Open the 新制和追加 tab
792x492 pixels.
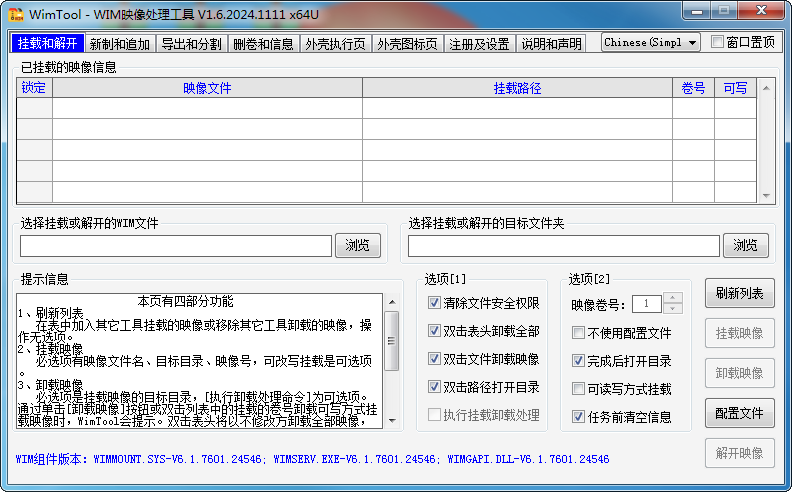click(x=120, y=44)
